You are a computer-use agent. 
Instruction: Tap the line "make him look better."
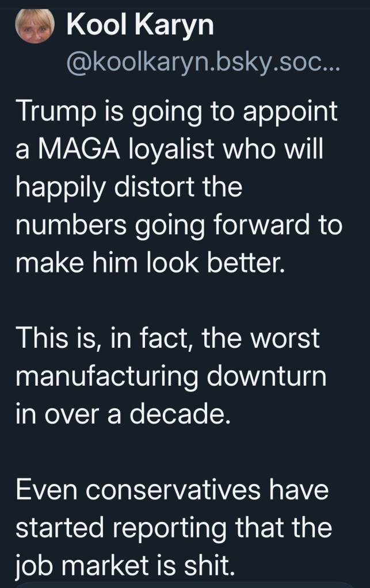(x=150, y=263)
